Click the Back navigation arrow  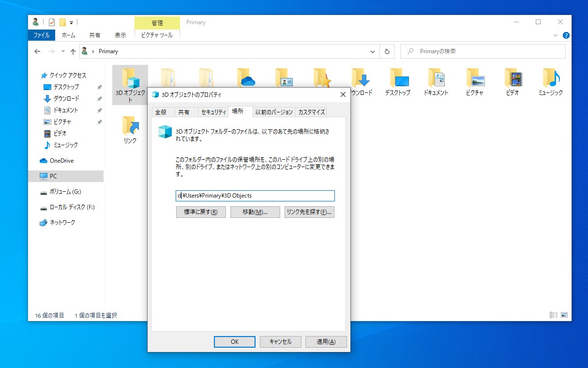(x=37, y=51)
